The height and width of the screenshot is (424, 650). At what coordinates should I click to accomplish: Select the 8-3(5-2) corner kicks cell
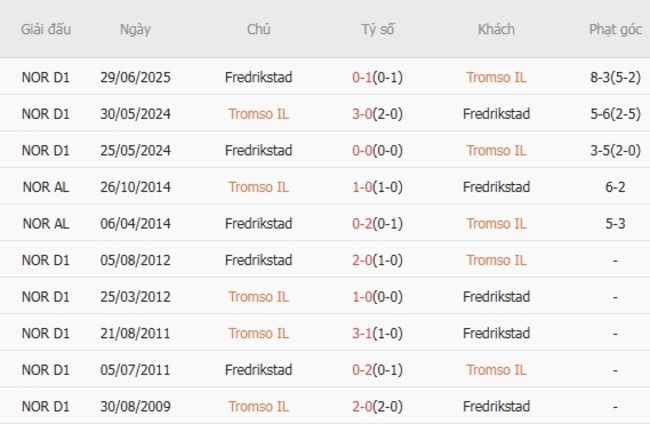[x=615, y=77]
